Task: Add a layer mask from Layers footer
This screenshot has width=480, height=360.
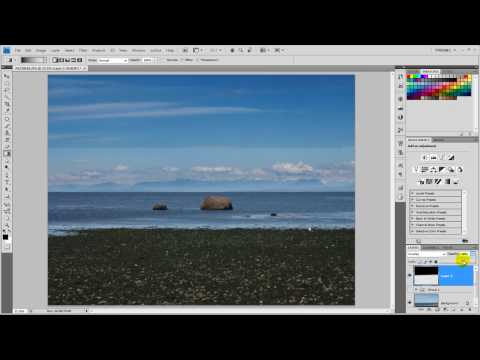Action: pos(438,310)
